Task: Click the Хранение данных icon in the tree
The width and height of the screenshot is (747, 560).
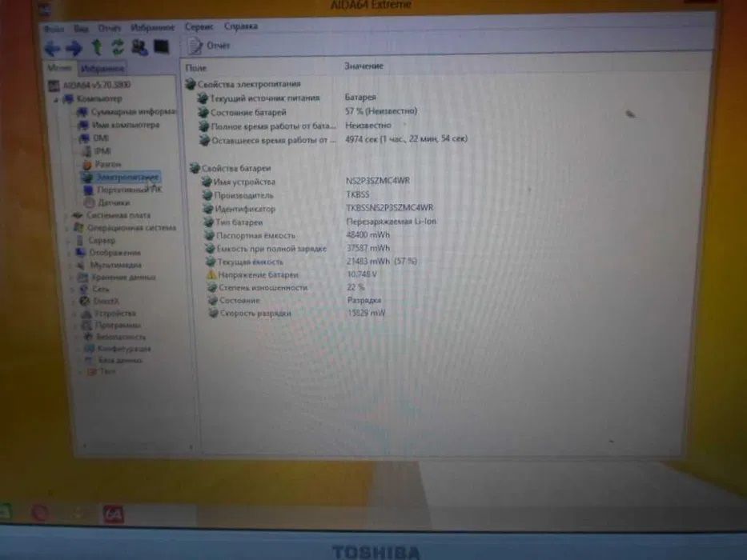Action: pos(83,277)
